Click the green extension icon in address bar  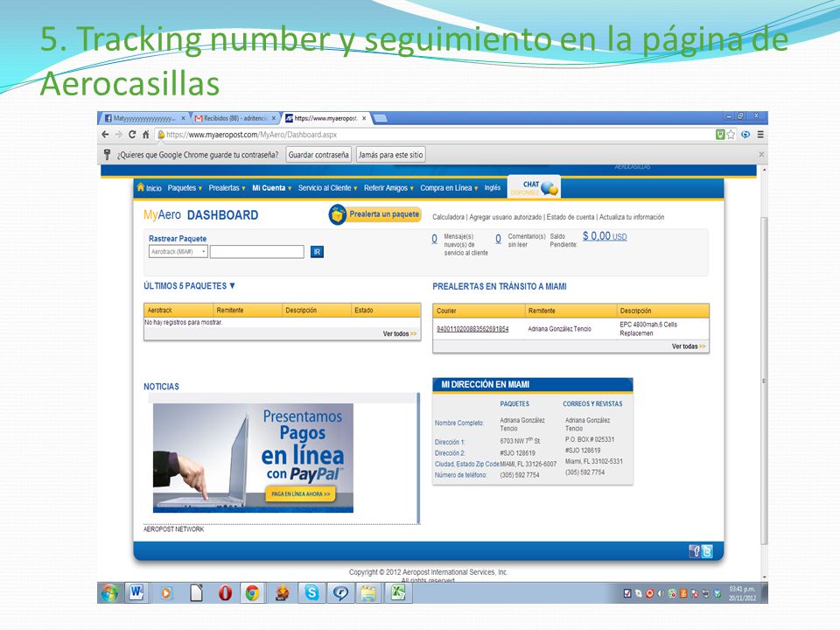pyautogui.click(x=720, y=135)
